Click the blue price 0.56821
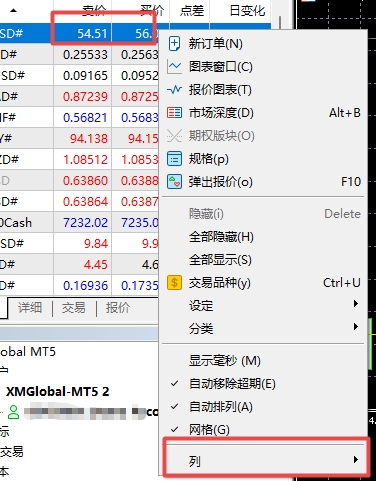Image resolution: width=376 pixels, height=481 pixels. pyautogui.click(x=82, y=118)
